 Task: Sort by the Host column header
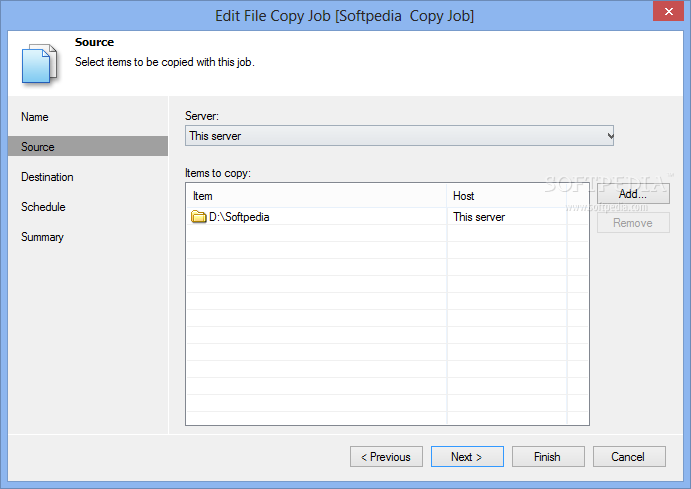click(506, 196)
